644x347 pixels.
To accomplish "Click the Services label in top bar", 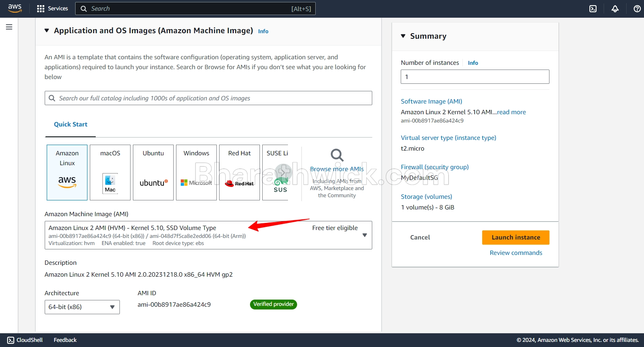I will [x=58, y=9].
